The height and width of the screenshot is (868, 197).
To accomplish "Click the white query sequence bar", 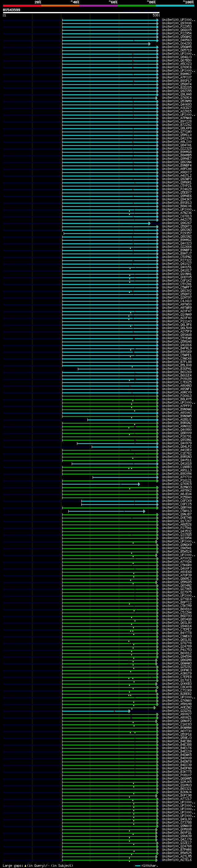I will 81,12.
